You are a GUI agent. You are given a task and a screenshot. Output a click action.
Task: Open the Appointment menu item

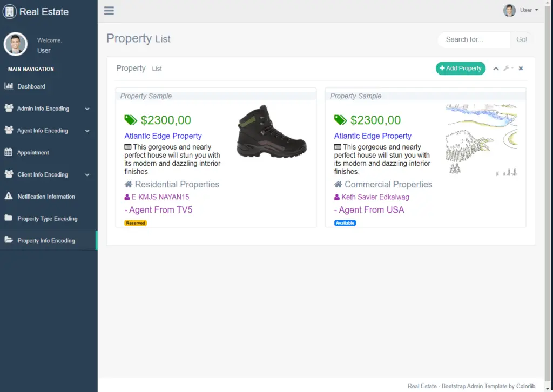tap(33, 152)
